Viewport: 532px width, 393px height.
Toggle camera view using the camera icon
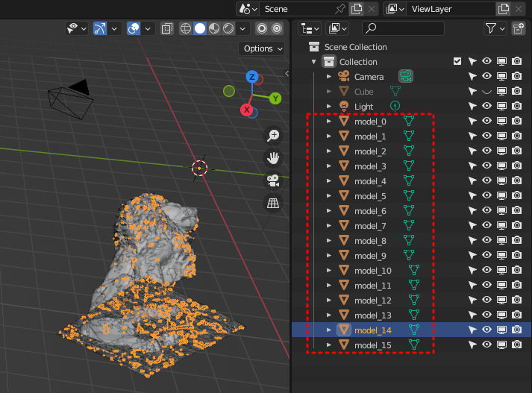(x=274, y=180)
